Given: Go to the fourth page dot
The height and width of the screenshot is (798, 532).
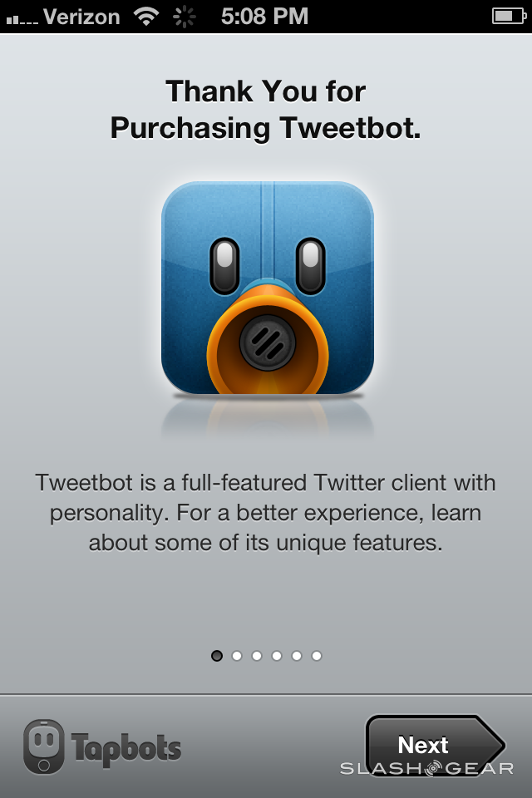Looking at the screenshot, I should (x=277, y=656).
